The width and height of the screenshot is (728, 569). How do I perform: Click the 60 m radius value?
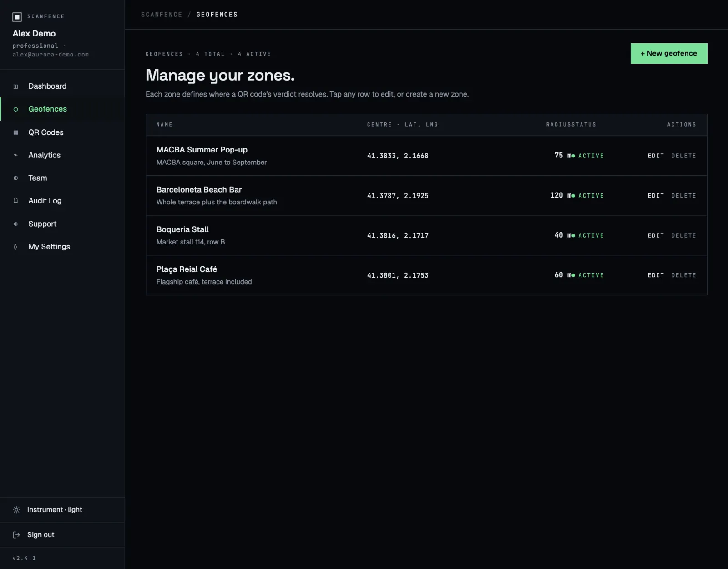tap(563, 275)
